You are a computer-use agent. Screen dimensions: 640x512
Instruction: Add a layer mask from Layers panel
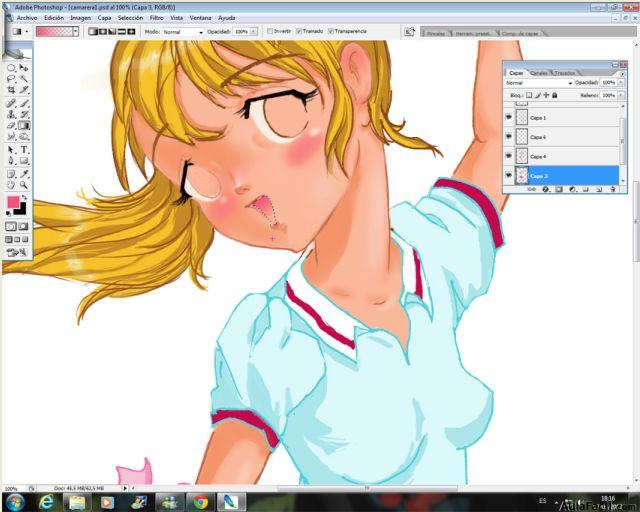[x=559, y=189]
